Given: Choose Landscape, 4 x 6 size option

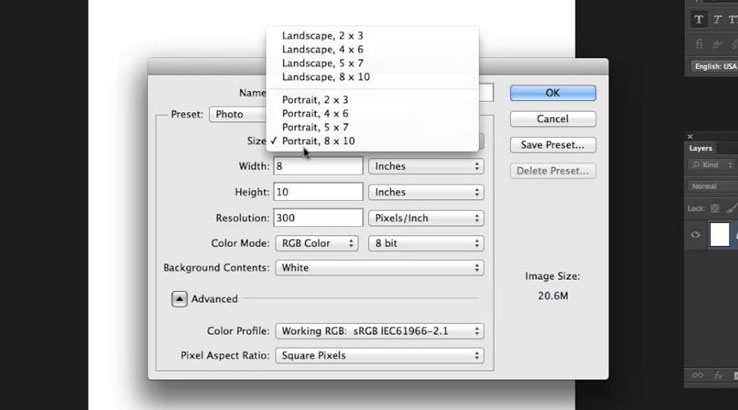Looking at the screenshot, I should pyautogui.click(x=325, y=49).
